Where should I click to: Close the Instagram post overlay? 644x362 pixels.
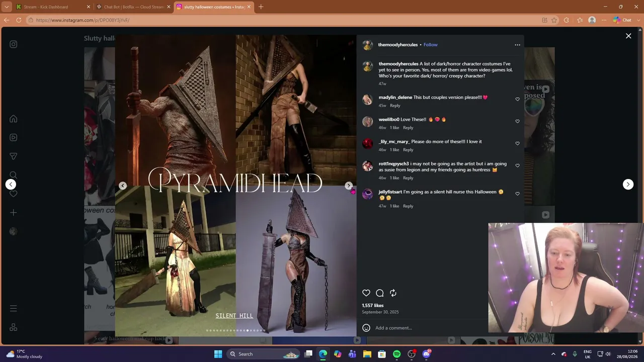coord(628,36)
